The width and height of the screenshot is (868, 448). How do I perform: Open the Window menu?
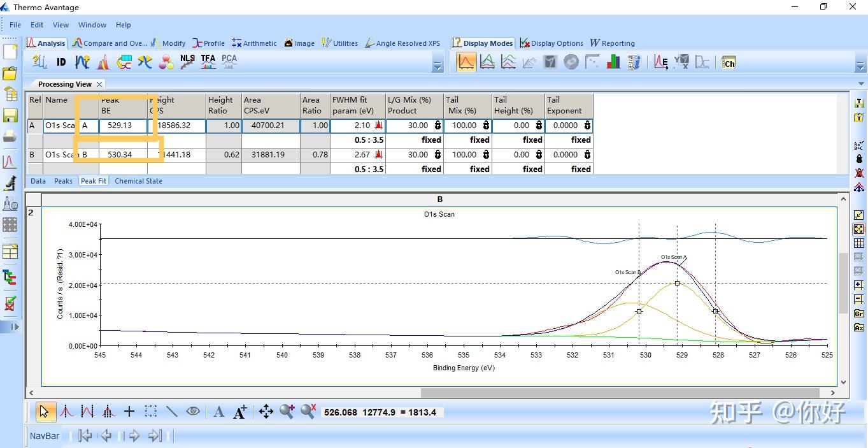click(92, 25)
